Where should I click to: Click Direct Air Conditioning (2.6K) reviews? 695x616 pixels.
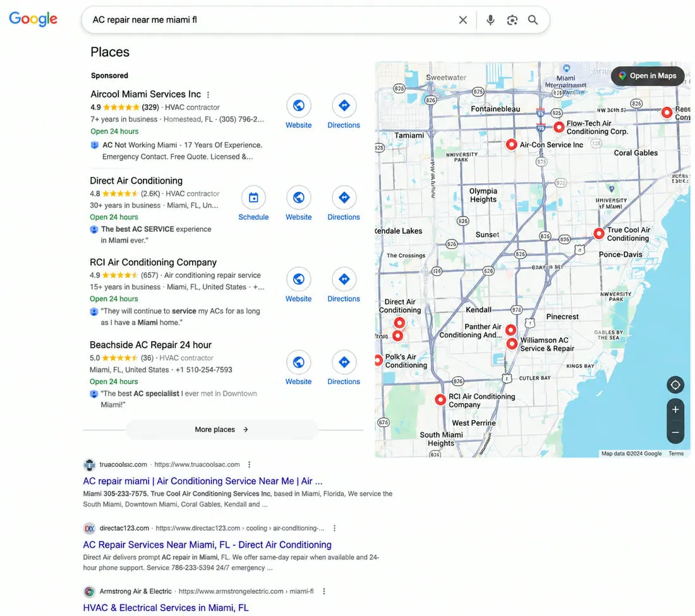(x=150, y=194)
